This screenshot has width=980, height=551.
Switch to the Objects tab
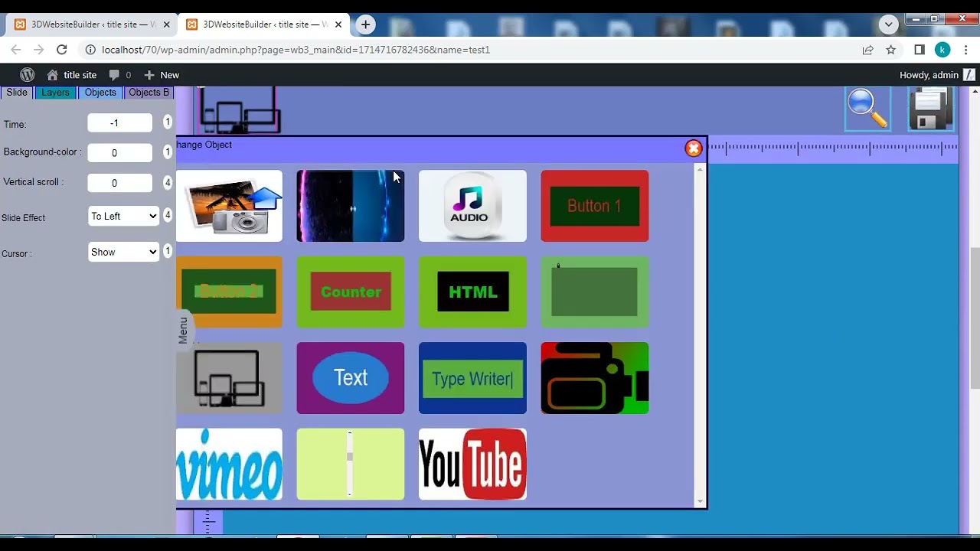100,93
